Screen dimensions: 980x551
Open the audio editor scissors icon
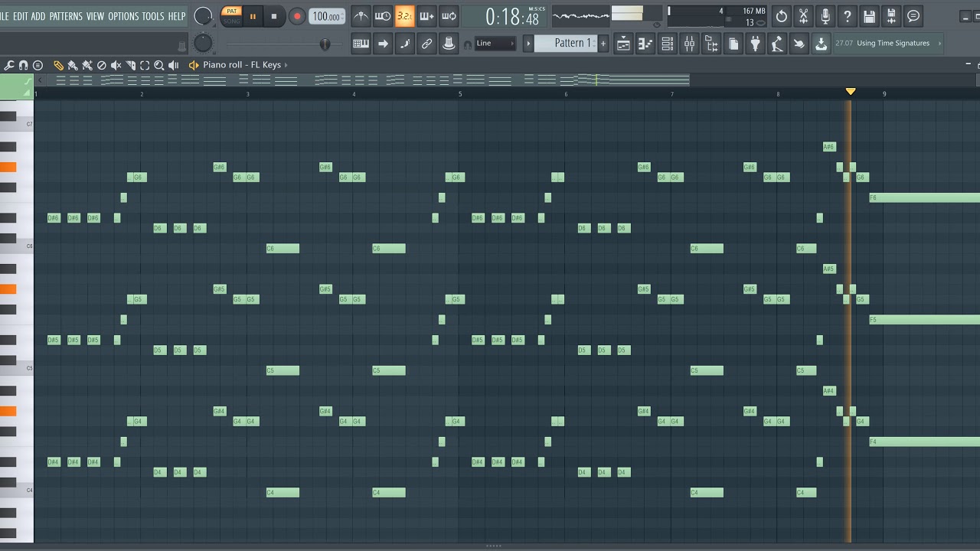pyautogui.click(x=803, y=16)
